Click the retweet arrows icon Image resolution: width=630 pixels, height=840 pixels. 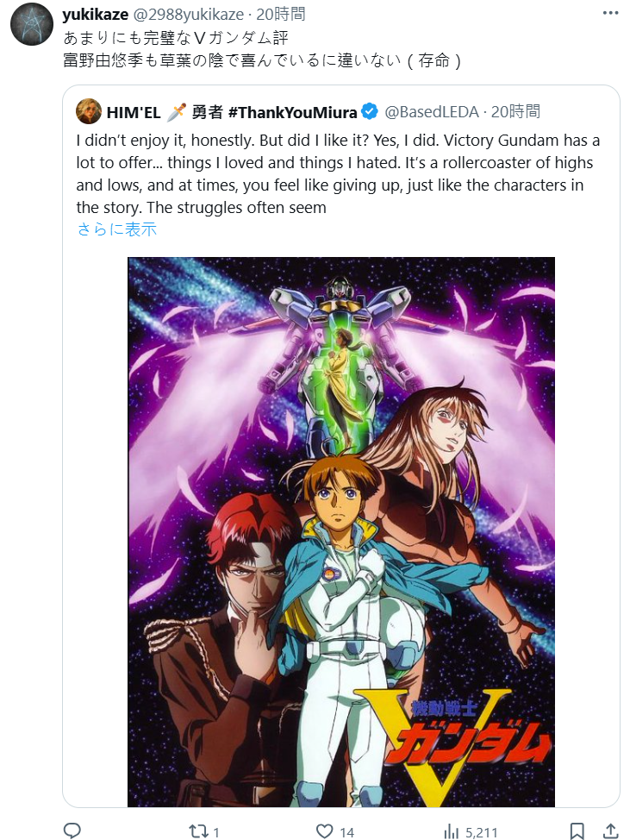point(197,831)
